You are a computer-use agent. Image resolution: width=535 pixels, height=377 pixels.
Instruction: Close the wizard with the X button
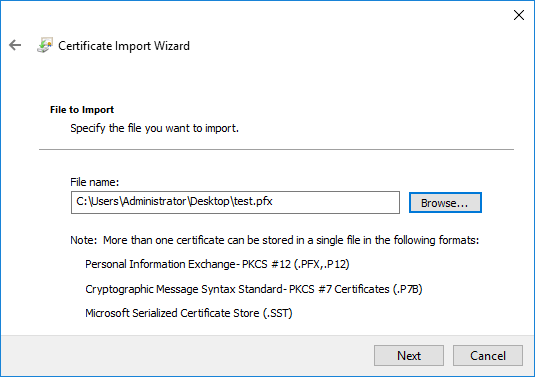519,15
